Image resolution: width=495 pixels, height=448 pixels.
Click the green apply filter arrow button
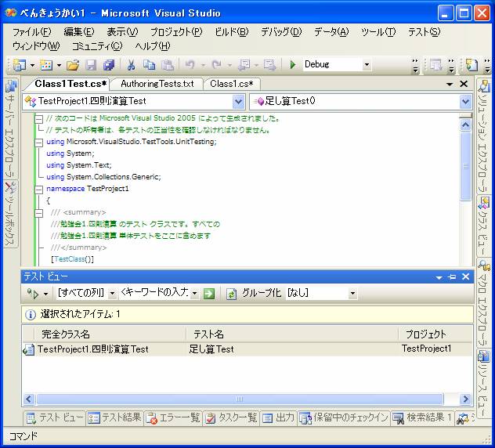[209, 293]
